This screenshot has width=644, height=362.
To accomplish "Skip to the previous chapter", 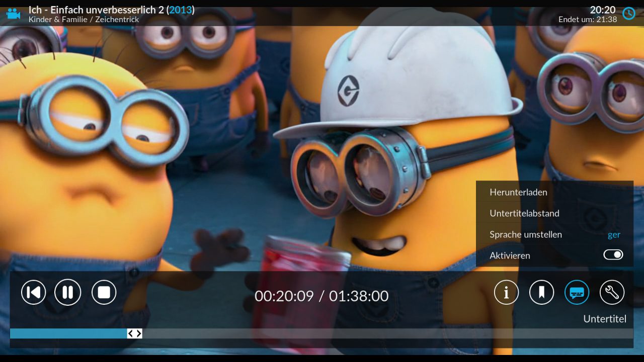I will (33, 292).
